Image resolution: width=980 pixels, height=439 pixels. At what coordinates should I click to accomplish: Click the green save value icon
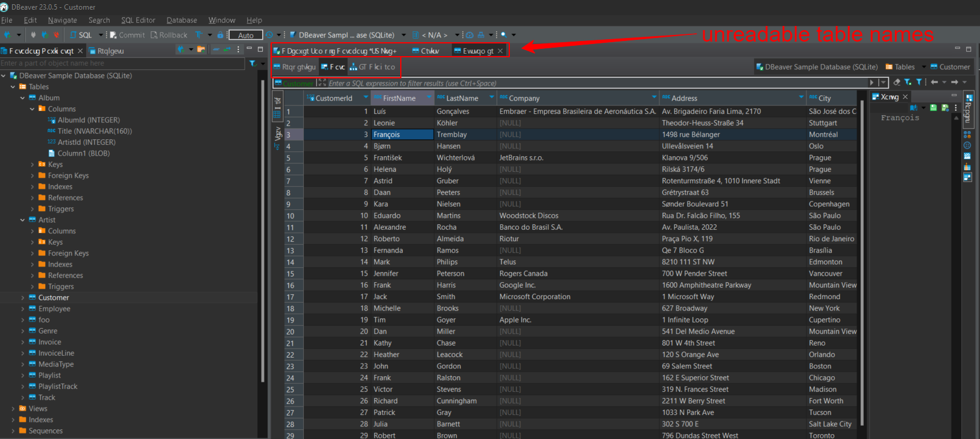934,108
